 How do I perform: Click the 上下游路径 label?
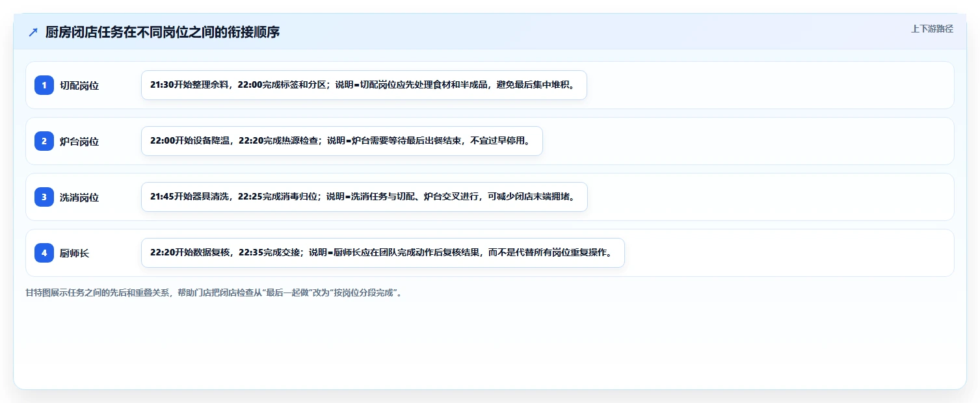tap(932, 29)
